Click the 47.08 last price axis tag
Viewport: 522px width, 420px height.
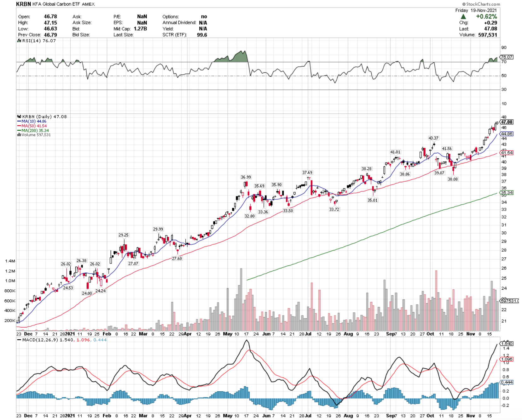click(x=507, y=122)
